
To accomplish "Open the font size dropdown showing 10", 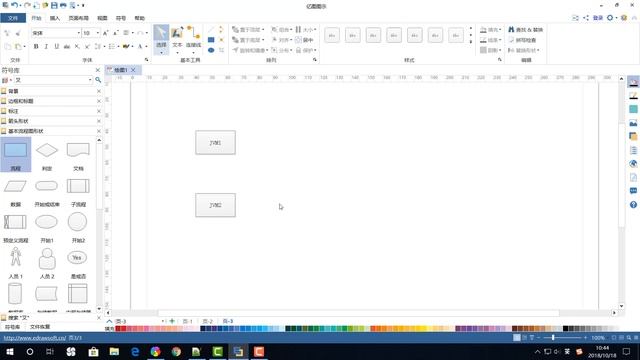I will (98, 33).
